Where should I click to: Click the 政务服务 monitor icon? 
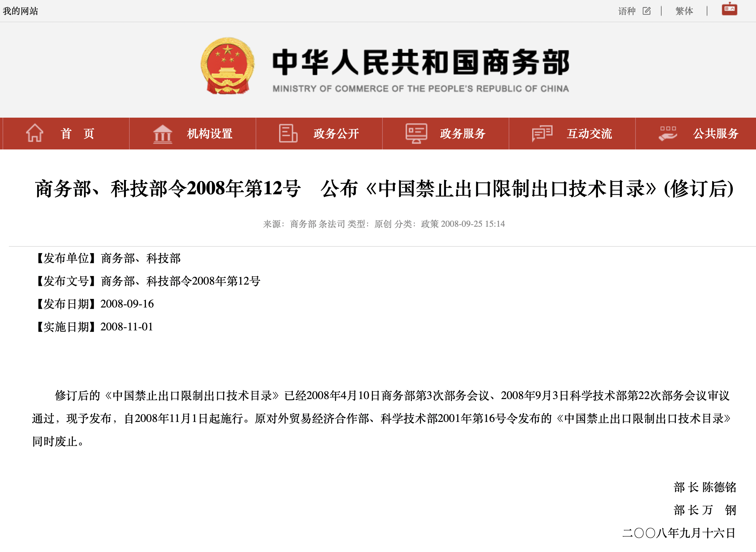[416, 133]
